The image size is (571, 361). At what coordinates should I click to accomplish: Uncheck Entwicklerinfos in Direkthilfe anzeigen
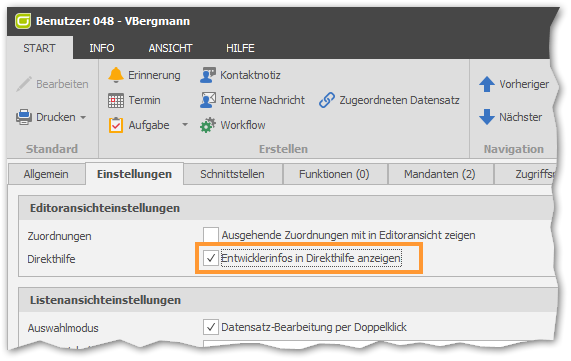[210, 258]
